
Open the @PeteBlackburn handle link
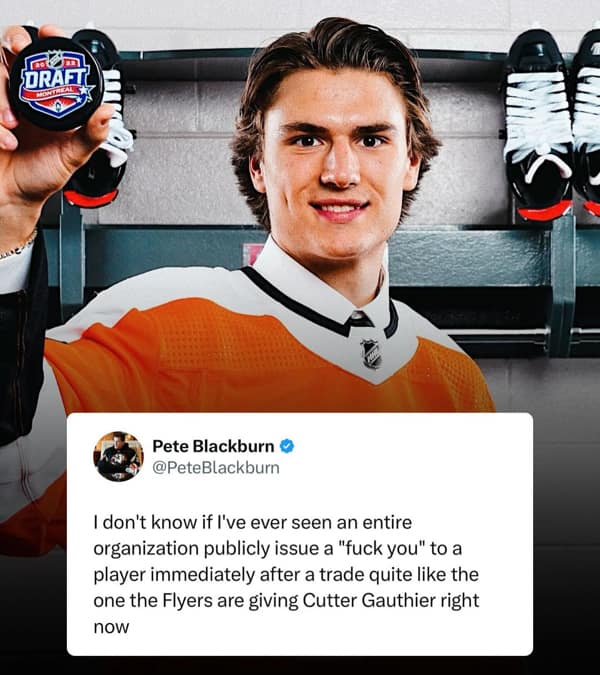click(216, 468)
